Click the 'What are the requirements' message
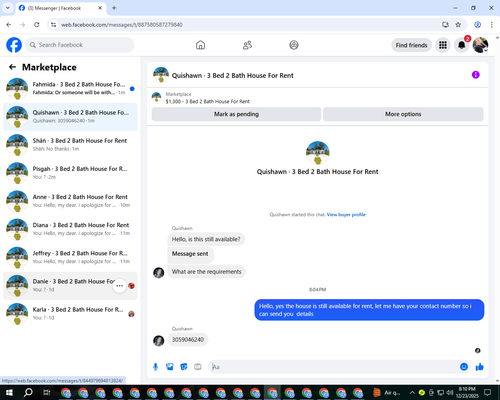Viewport: 500px width, 400px height. 206,272
